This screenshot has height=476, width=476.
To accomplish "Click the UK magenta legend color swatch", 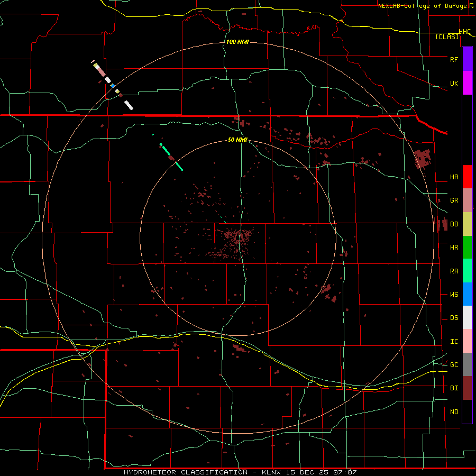I will (x=467, y=83).
